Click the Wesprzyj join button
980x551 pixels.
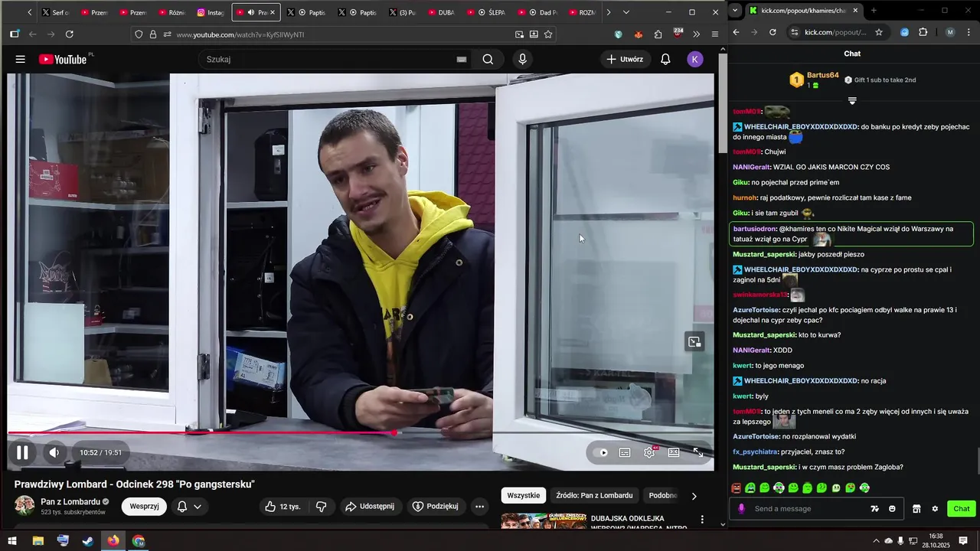pyautogui.click(x=144, y=507)
